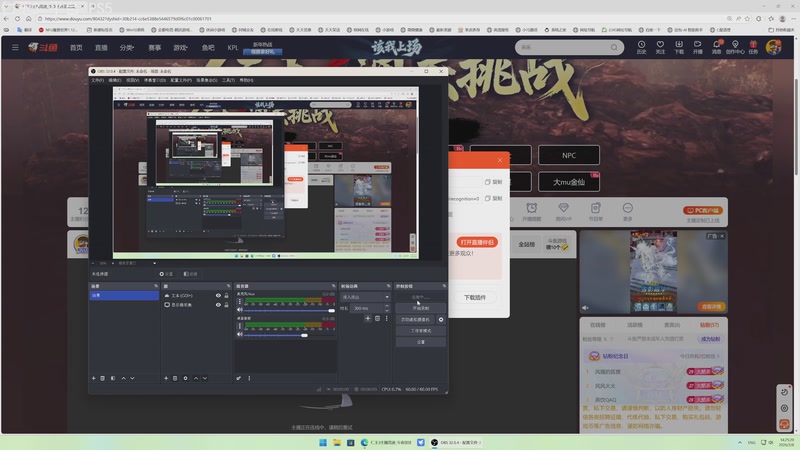Adjust the desktop audio volume slider
Image resolution: width=800 pixels, height=450 pixels.
(289, 335)
